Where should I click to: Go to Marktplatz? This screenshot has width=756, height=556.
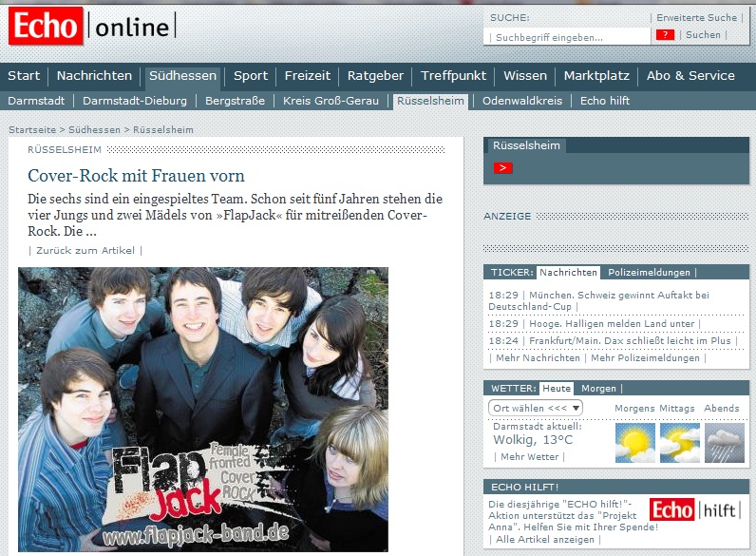click(x=596, y=76)
